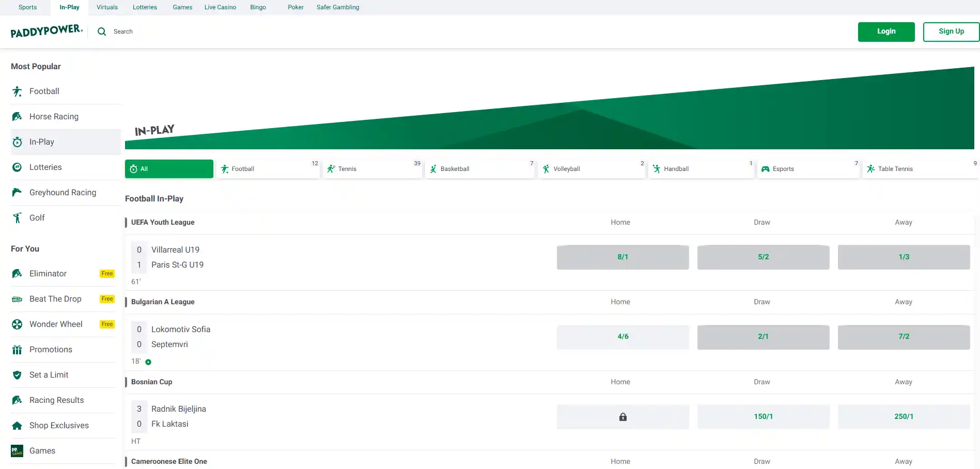Switch to the Virtuals top tab
This screenshot has height=469, width=980.
pos(107,7)
